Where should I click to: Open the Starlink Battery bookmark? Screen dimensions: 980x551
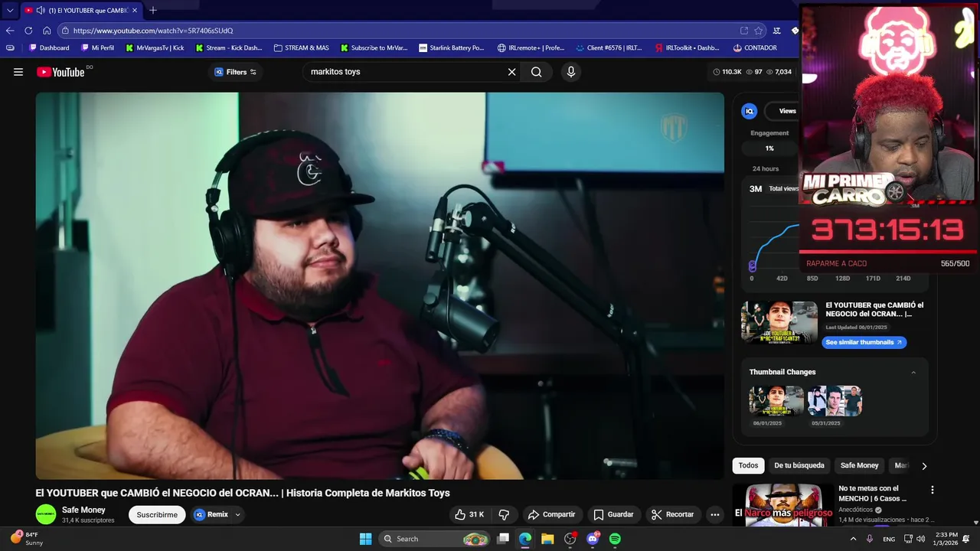452,47
